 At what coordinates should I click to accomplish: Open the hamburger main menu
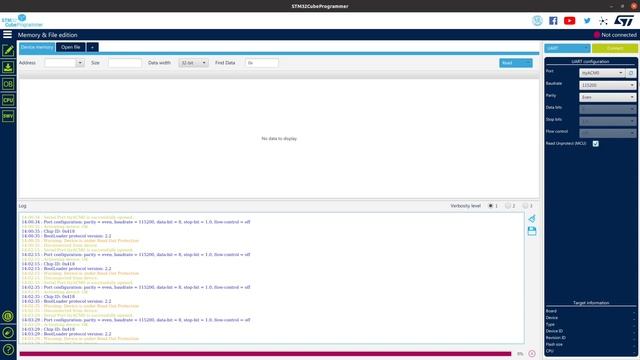coord(7,34)
